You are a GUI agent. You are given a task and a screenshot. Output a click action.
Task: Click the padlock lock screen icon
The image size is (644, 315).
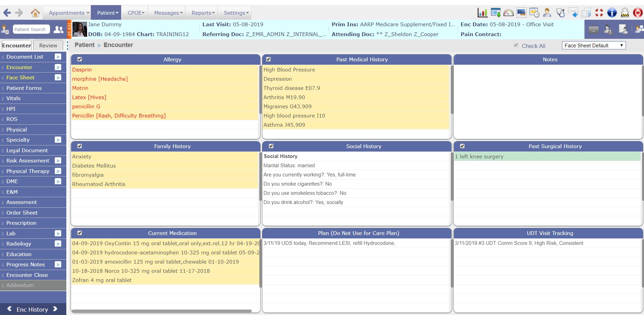pos(625,13)
